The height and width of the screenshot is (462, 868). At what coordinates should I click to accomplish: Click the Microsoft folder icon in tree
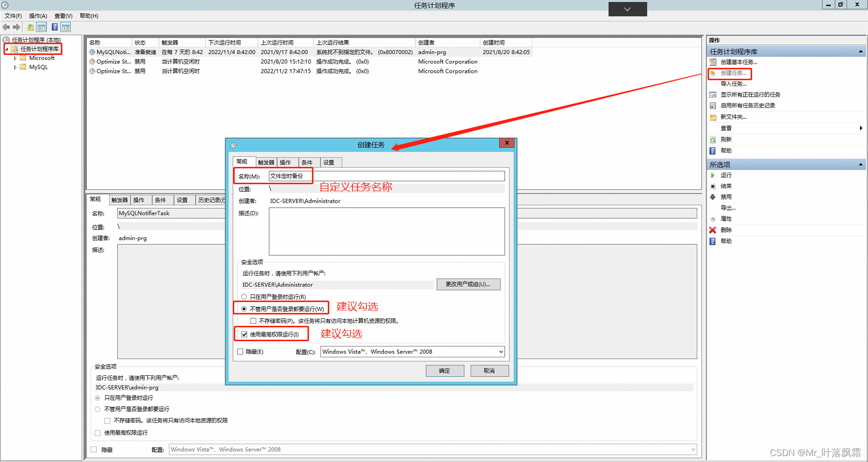coord(23,58)
